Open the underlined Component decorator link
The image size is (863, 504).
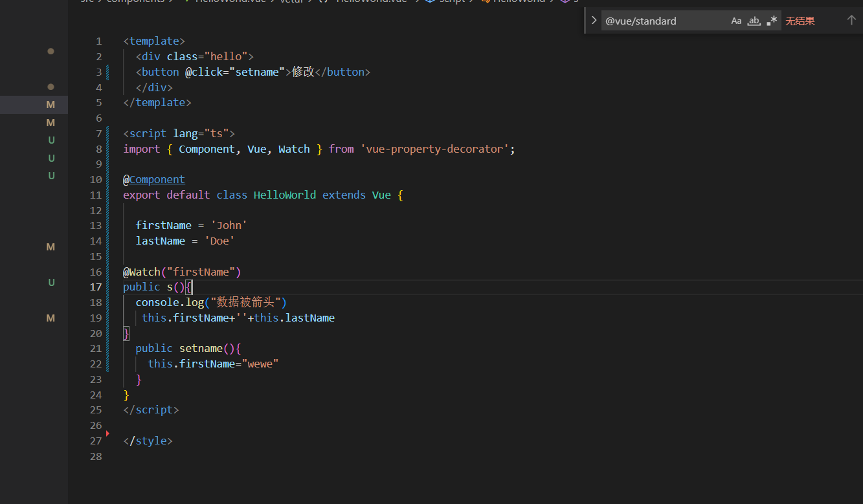click(157, 179)
